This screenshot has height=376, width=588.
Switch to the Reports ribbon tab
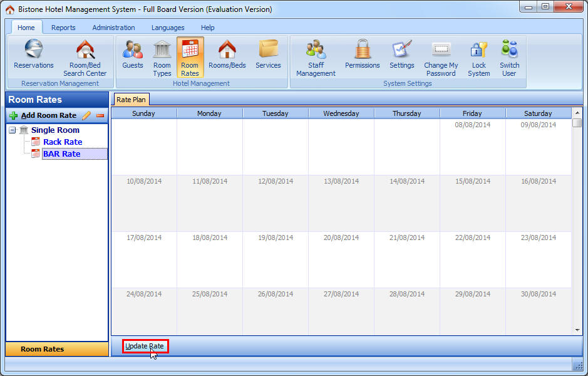coord(63,28)
